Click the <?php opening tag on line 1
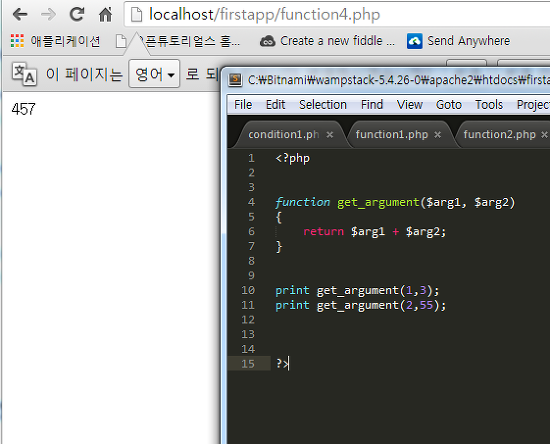Viewport: 550px width, 444px height. coord(293,159)
